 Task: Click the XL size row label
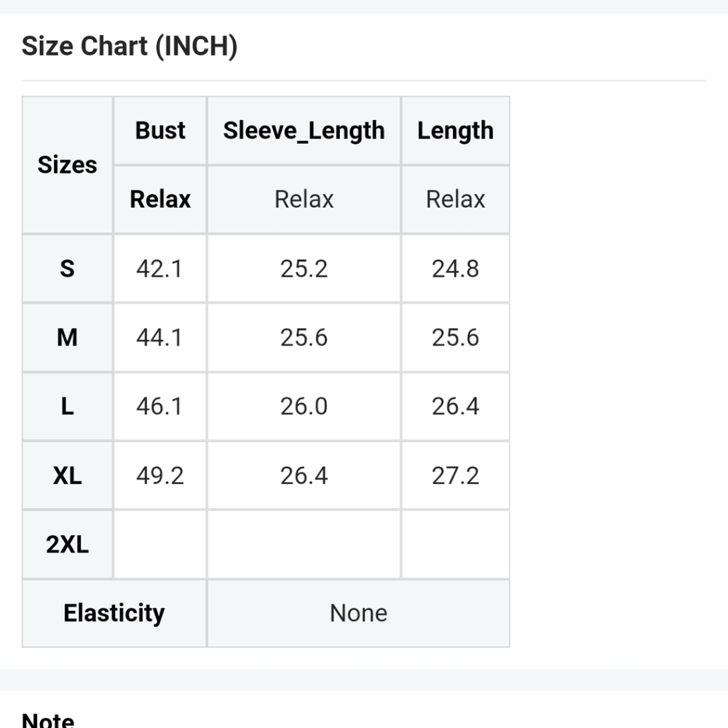pyautogui.click(x=67, y=475)
